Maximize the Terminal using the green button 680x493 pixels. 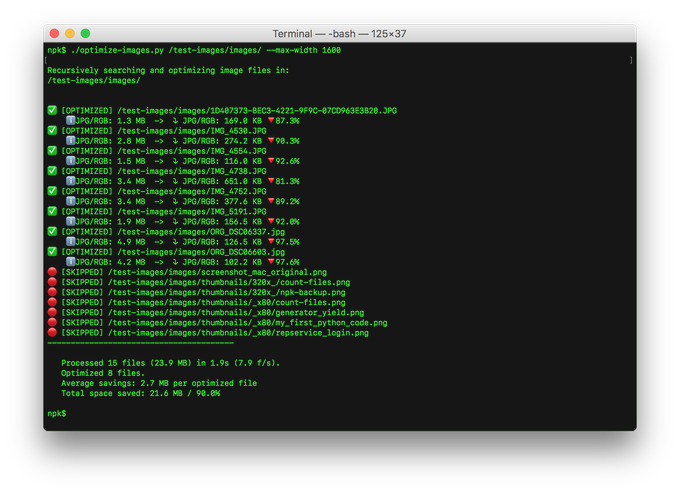[x=86, y=33]
